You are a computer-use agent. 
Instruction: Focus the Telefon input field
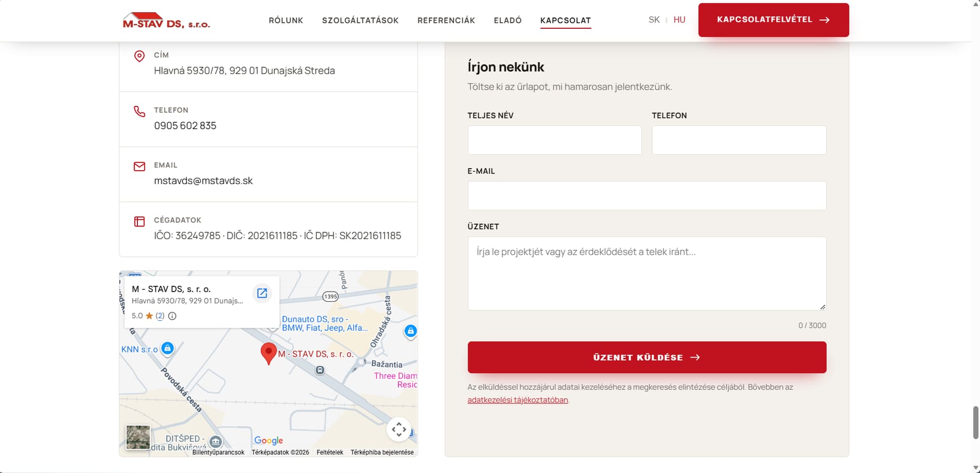[739, 140]
